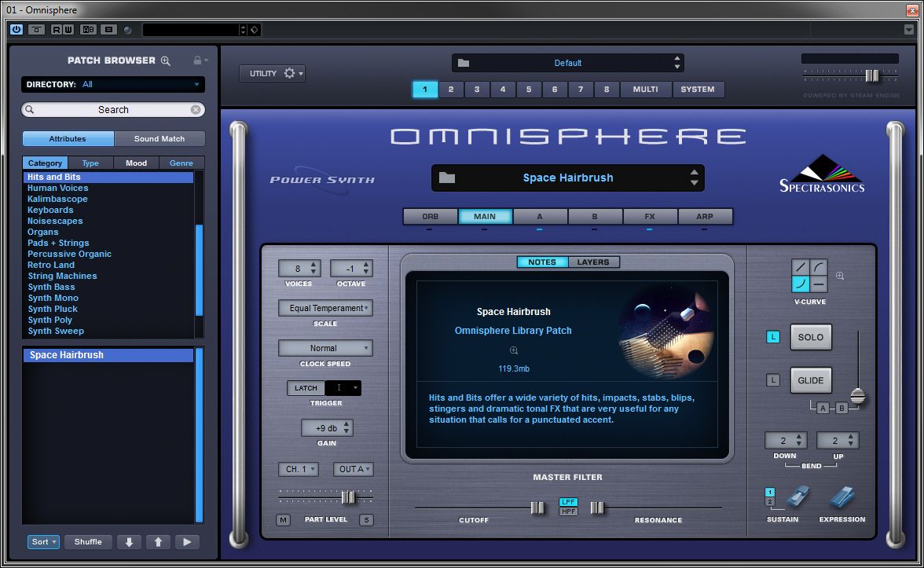Click the Write automation W button
Image resolution: width=924 pixels, height=568 pixels.
[x=68, y=30]
